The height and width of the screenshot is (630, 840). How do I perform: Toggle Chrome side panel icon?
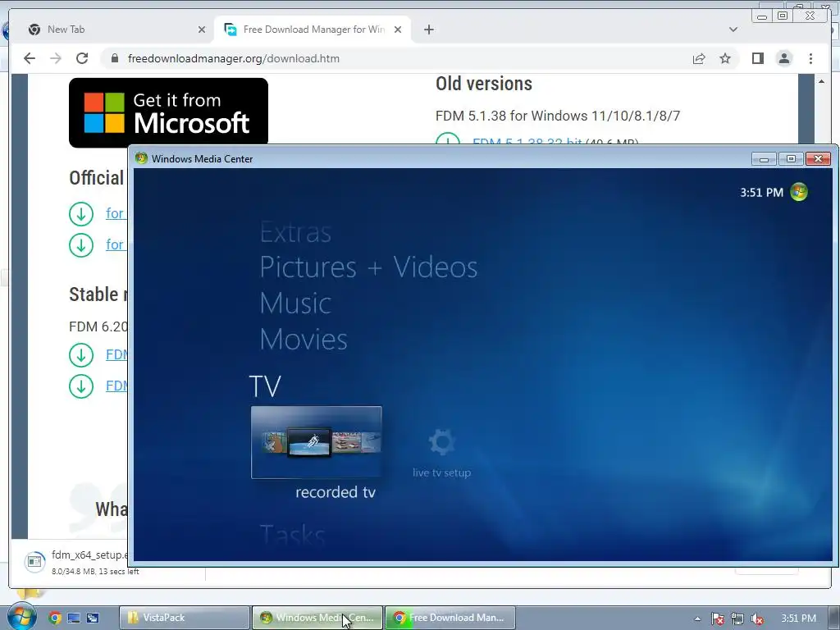point(757,58)
